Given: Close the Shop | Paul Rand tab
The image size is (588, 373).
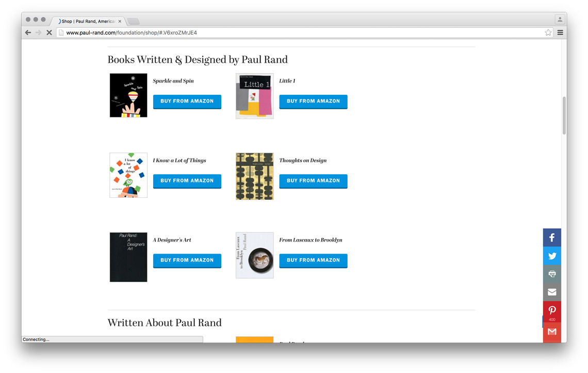Looking at the screenshot, I should (x=120, y=21).
